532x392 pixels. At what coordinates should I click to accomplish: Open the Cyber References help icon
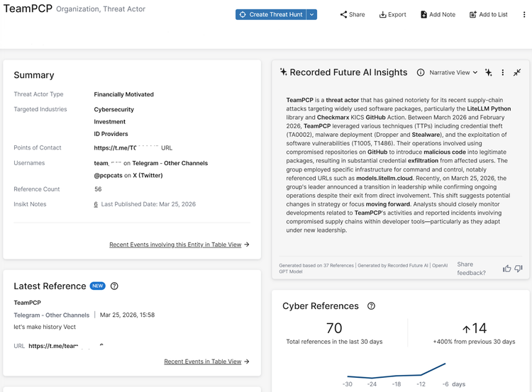371,306
